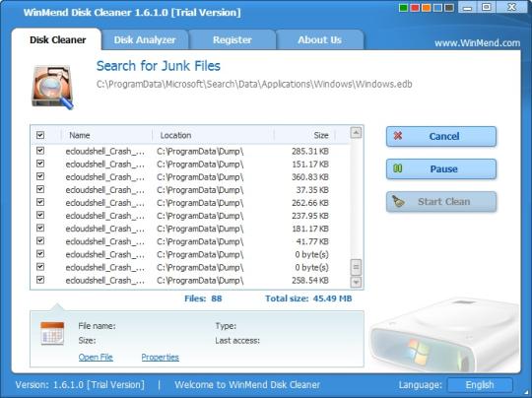The width and height of the screenshot is (532, 398).
Task: Select file name in the 285.31 KB row
Action: 105,152
